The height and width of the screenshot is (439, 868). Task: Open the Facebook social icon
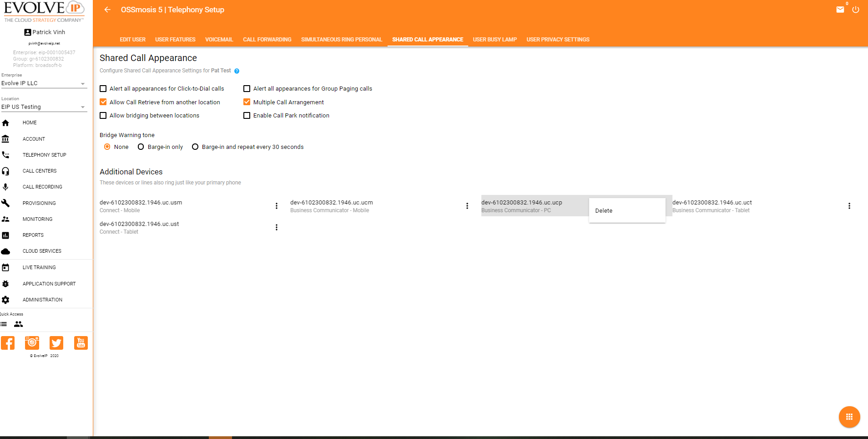[x=8, y=343]
